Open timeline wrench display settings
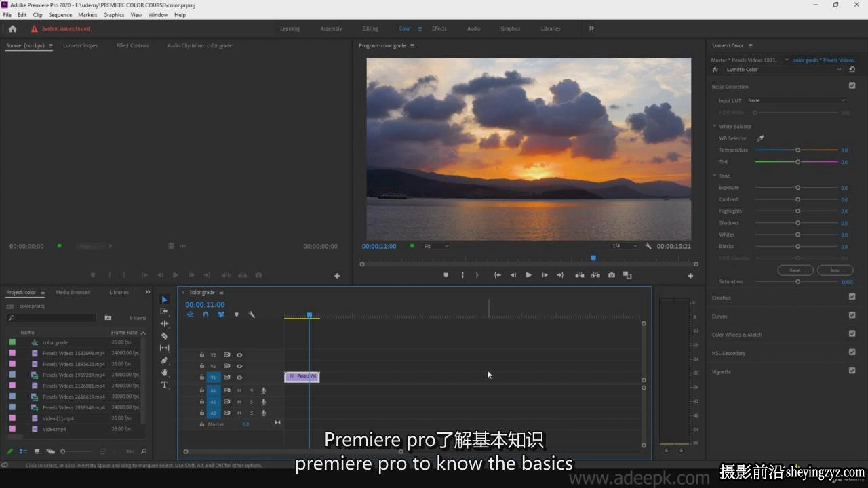 point(252,314)
